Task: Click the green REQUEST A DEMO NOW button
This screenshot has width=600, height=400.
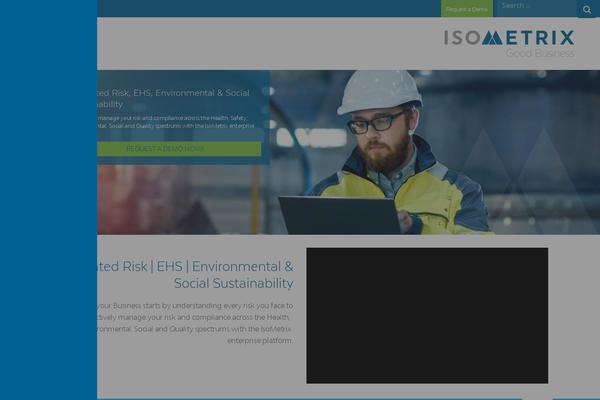Action: coord(179,149)
